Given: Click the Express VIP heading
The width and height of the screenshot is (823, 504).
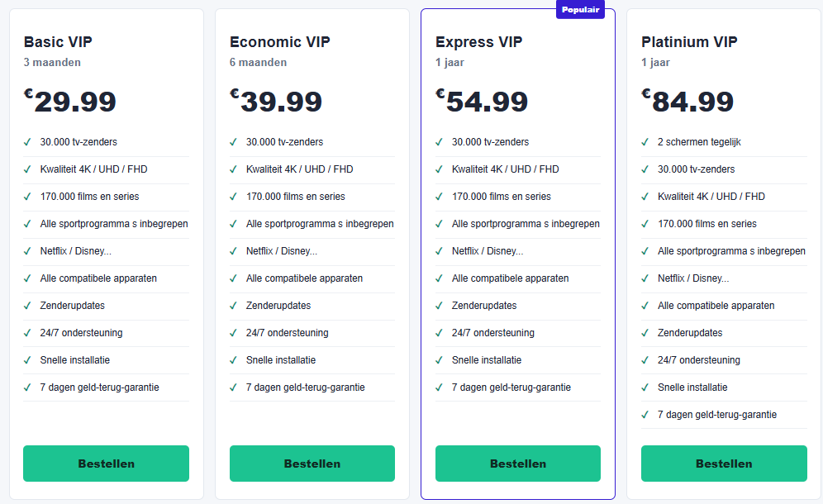Looking at the screenshot, I should pos(478,42).
